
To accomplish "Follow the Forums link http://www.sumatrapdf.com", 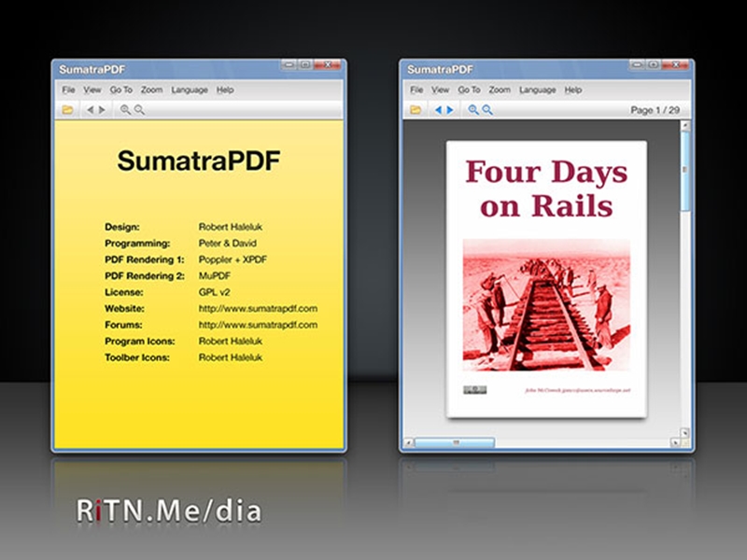I will [258, 325].
